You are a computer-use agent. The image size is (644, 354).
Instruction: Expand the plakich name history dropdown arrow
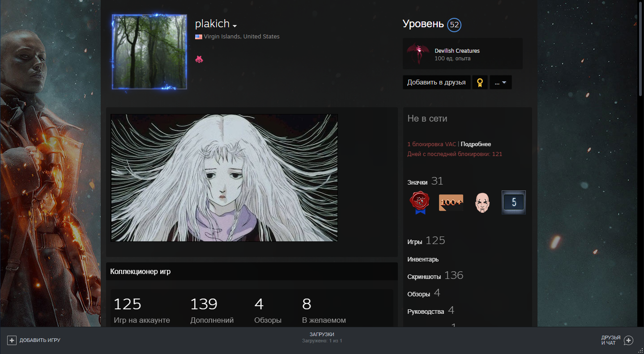click(x=235, y=26)
